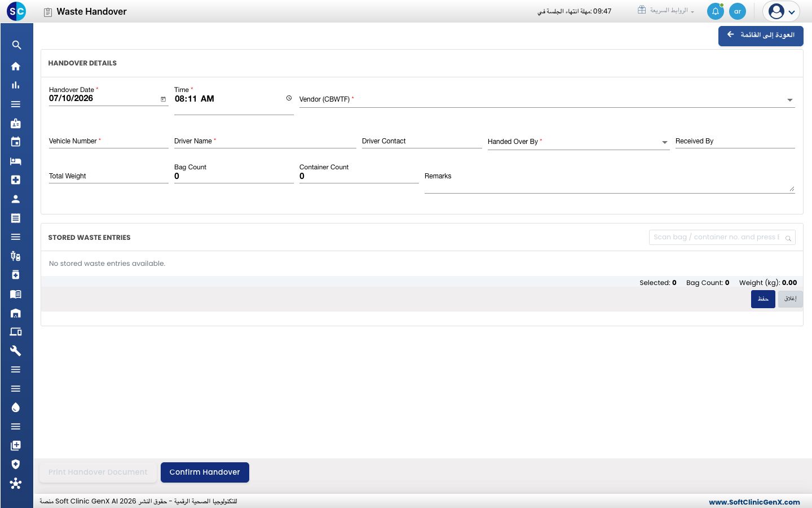
Task: Go to Home via sidebar house icon
Action: pos(16,66)
